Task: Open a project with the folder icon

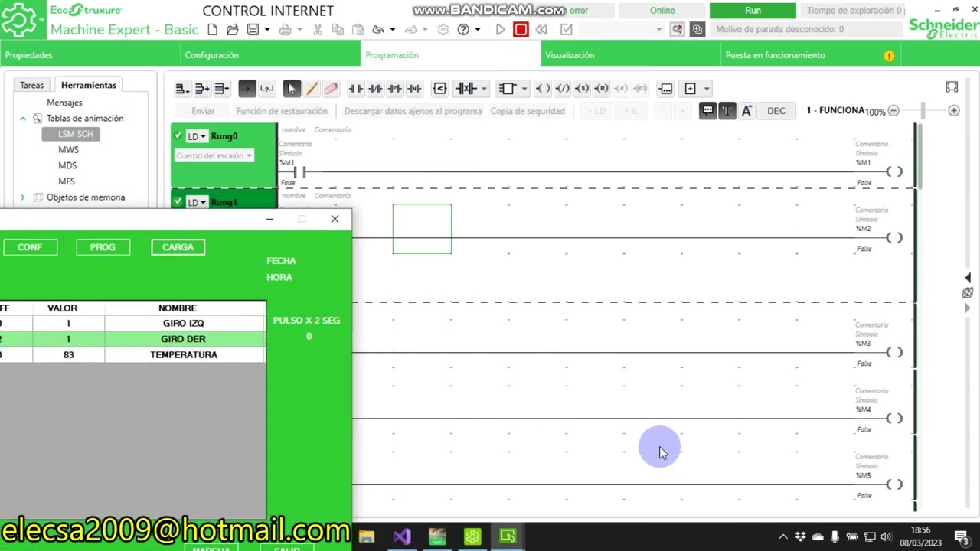Action: [x=233, y=30]
